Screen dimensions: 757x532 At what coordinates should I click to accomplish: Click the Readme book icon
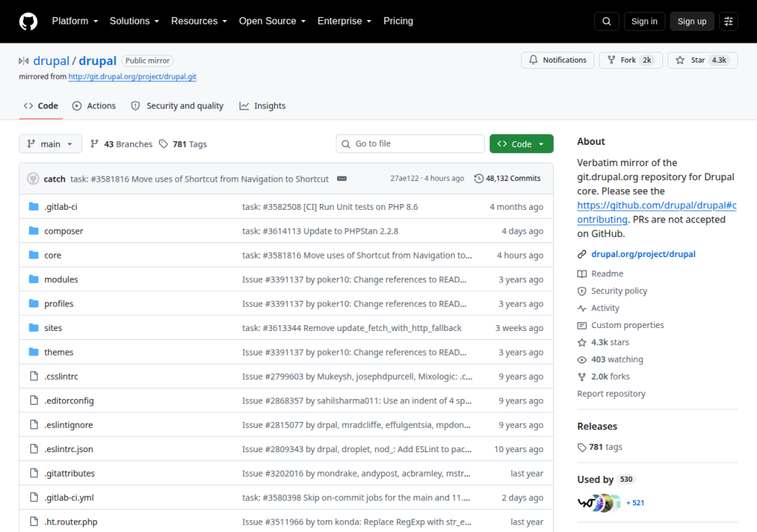(582, 273)
